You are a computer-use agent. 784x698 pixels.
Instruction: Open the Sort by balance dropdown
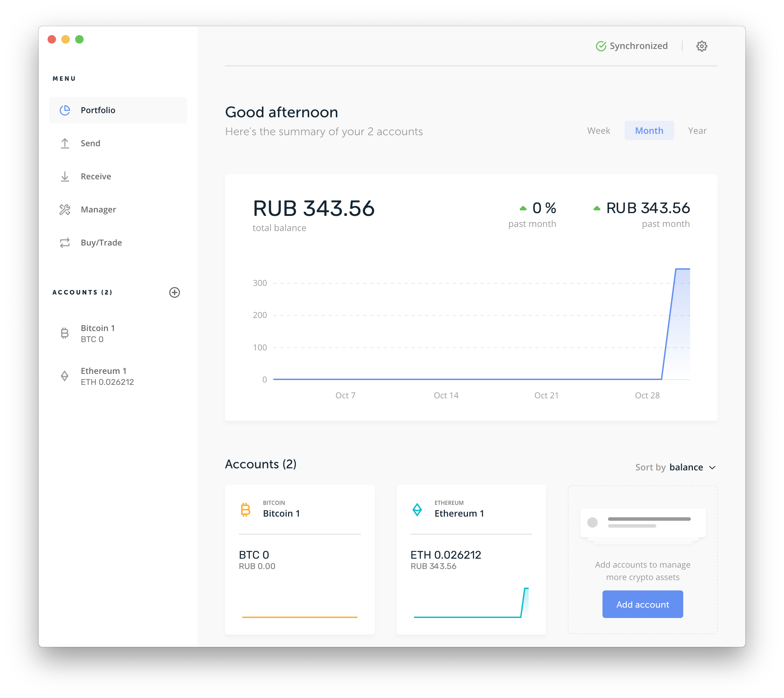click(675, 467)
